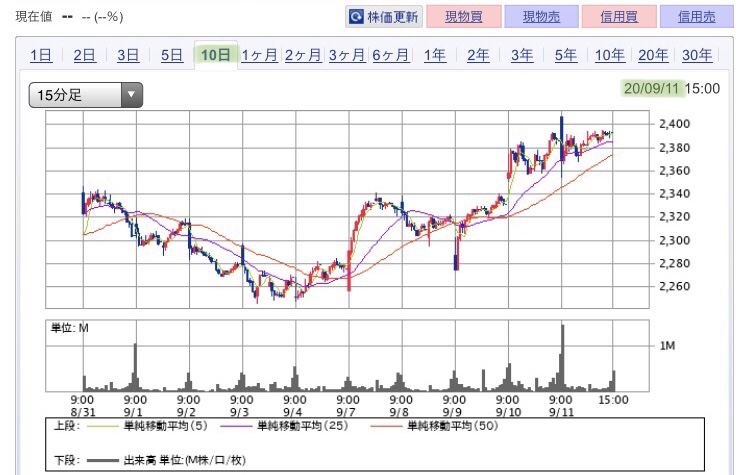Click the 単純移動平均(5) legend entry
The image size is (741, 475).
pyautogui.click(x=165, y=426)
